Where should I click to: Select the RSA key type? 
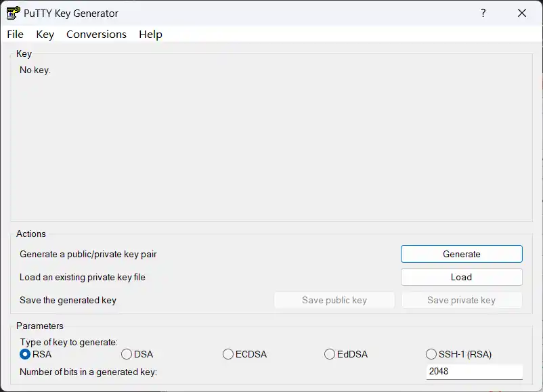tap(36, 354)
